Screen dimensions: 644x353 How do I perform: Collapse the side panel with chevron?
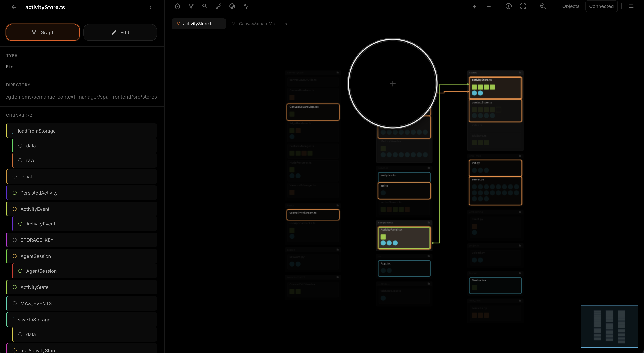pos(150,8)
